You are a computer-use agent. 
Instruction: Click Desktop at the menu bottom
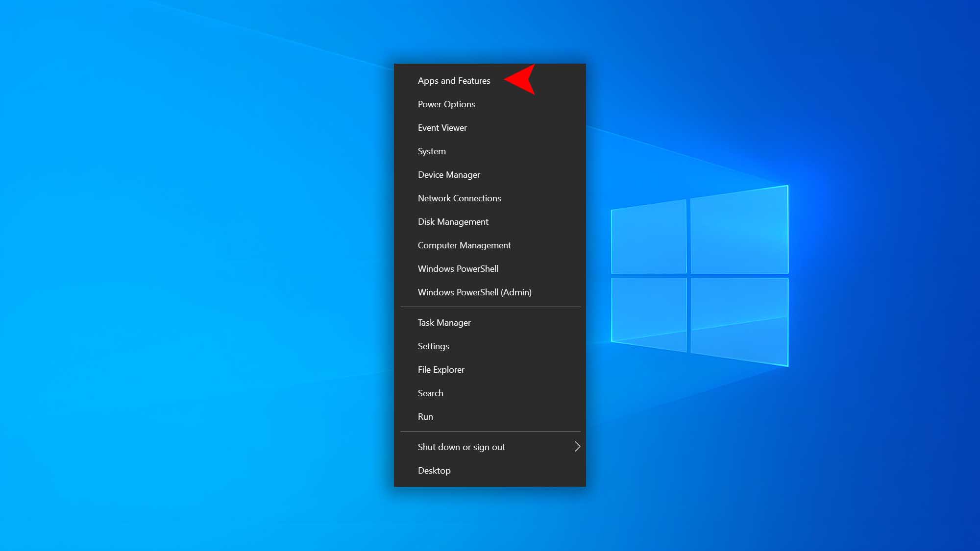coord(490,471)
